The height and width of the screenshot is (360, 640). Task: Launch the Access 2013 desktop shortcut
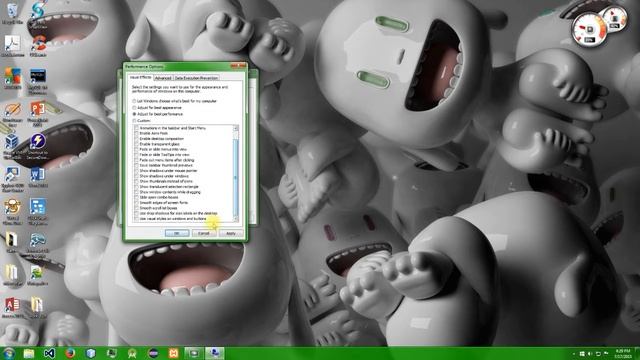[12, 307]
